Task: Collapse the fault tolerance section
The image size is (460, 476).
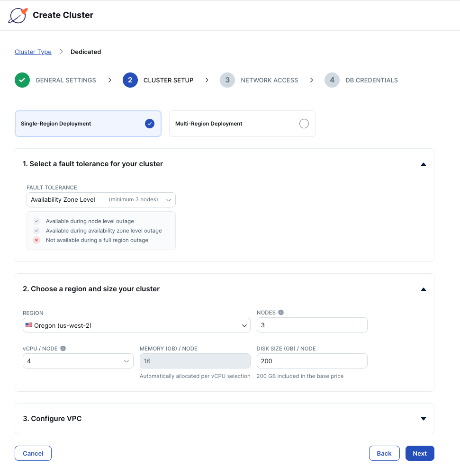Action: (423, 164)
